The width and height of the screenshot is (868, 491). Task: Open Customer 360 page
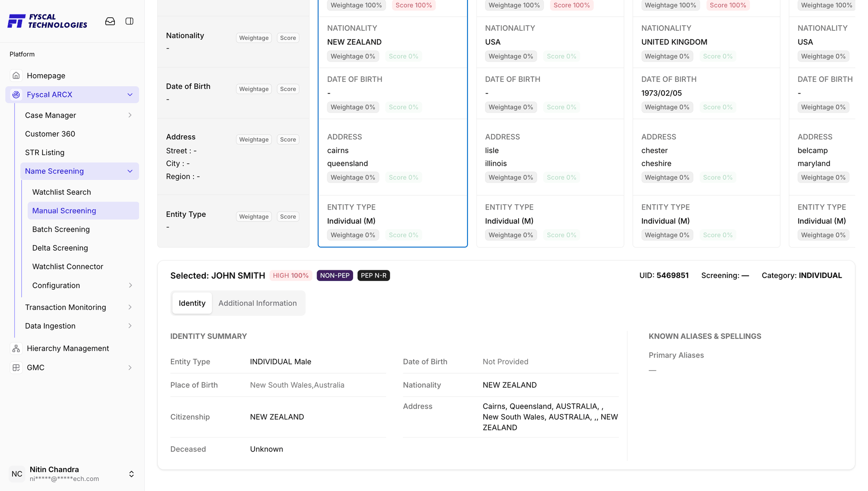click(x=50, y=134)
